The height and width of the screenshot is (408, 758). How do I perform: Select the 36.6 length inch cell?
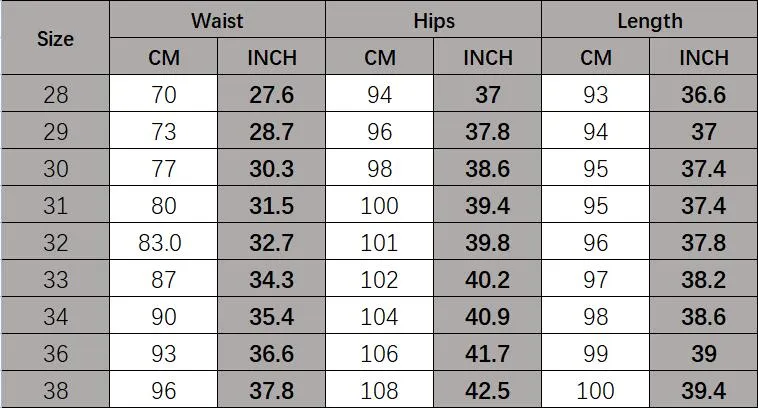pyautogui.click(x=703, y=93)
